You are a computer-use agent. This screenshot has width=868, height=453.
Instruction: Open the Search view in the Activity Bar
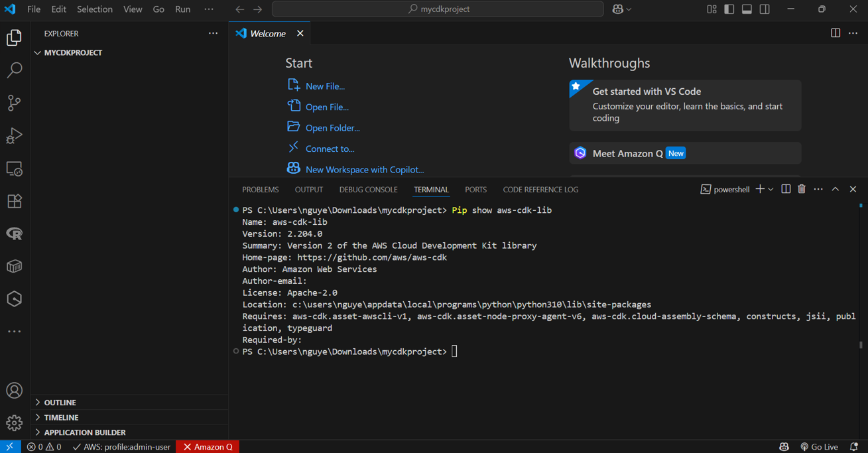pyautogui.click(x=15, y=70)
